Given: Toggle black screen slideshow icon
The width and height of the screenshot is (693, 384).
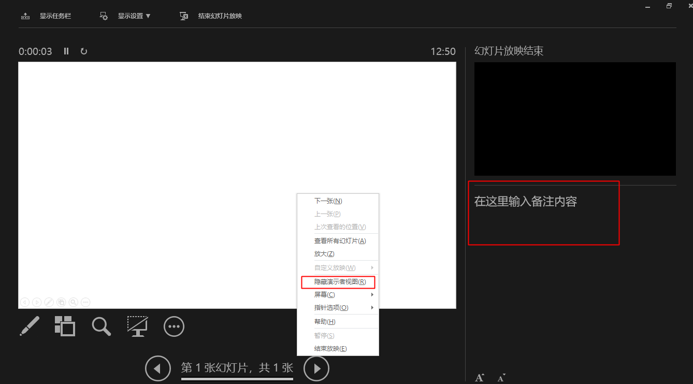Looking at the screenshot, I should coord(137,327).
